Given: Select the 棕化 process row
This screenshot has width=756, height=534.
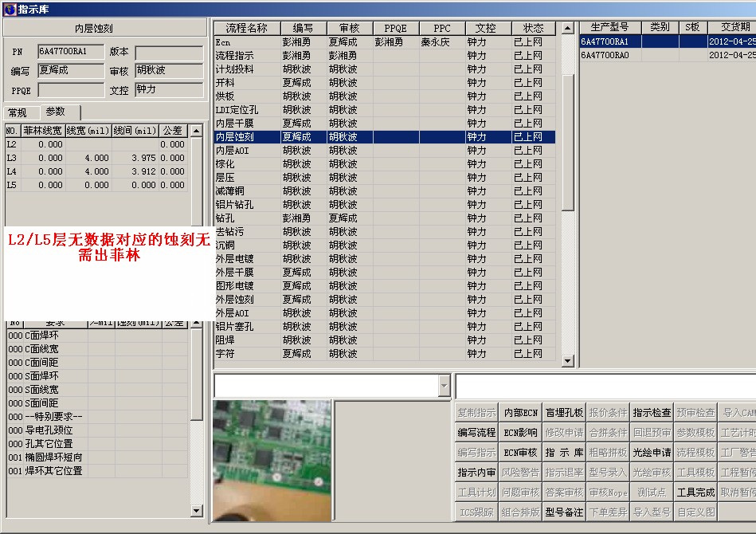Looking at the screenshot, I should (x=385, y=164).
